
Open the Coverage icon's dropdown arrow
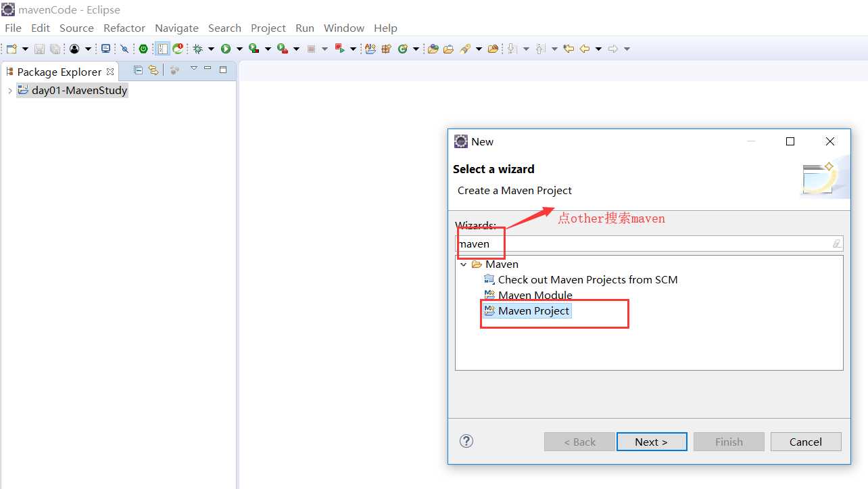(268, 49)
